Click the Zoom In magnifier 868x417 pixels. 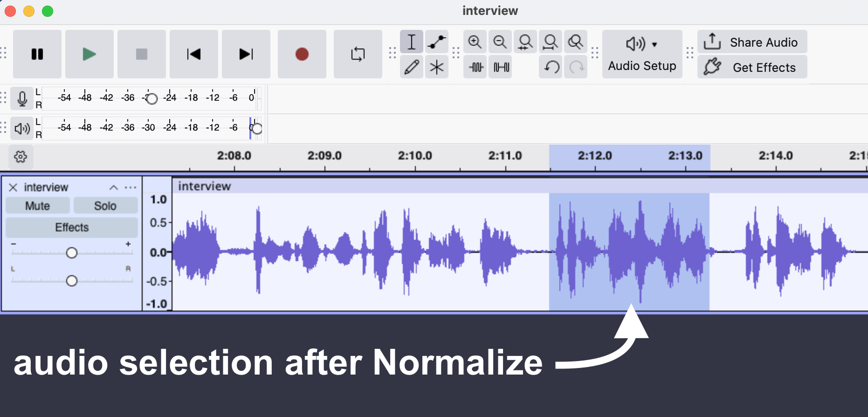point(475,42)
